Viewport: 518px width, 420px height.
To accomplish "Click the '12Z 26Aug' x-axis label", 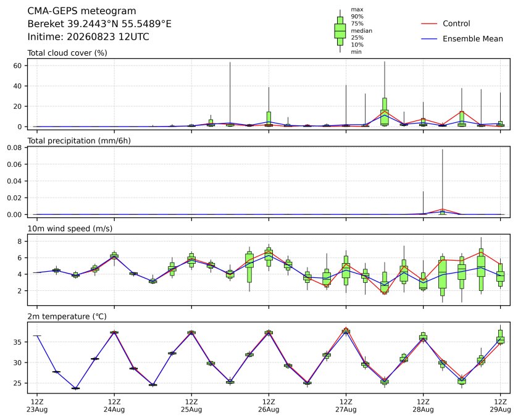I will click(x=269, y=406).
